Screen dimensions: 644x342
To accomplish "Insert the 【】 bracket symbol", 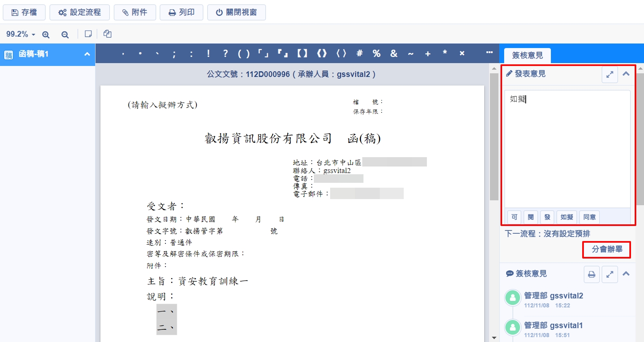I will (302, 53).
